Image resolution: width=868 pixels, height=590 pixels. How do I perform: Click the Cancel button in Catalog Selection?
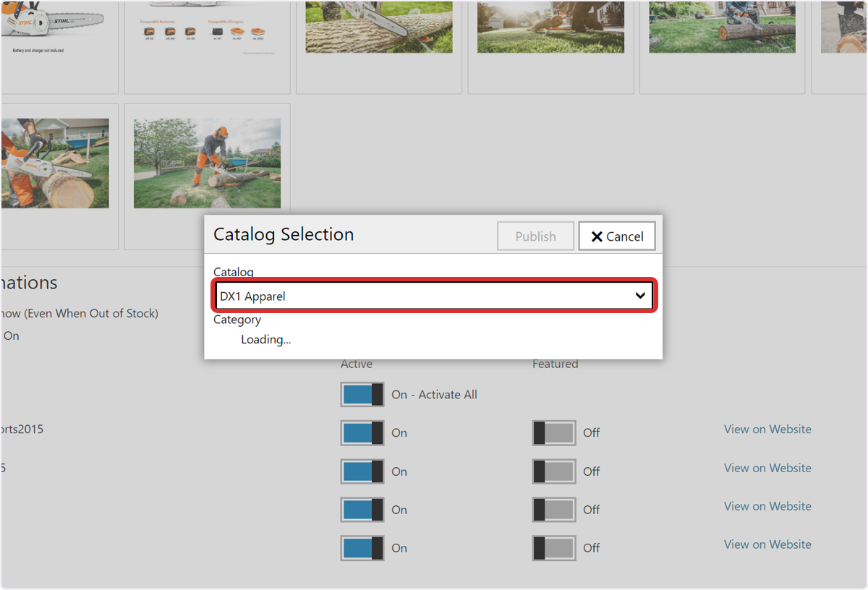pos(617,236)
